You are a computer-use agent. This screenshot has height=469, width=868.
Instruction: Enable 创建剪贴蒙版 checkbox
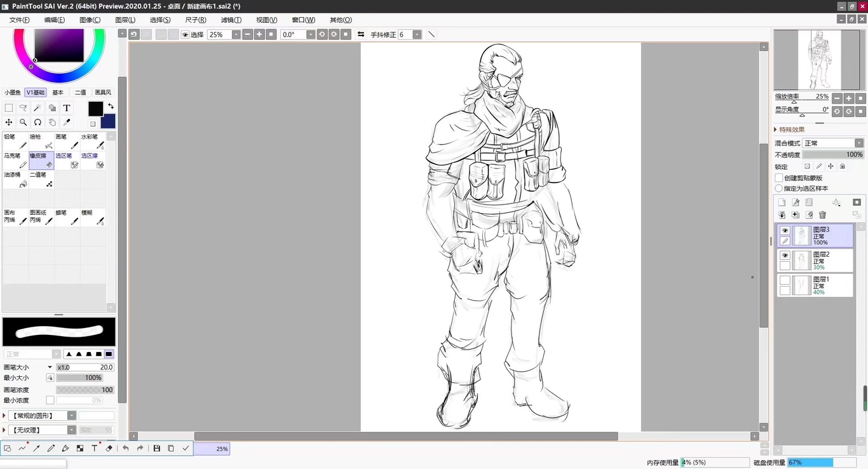point(779,178)
